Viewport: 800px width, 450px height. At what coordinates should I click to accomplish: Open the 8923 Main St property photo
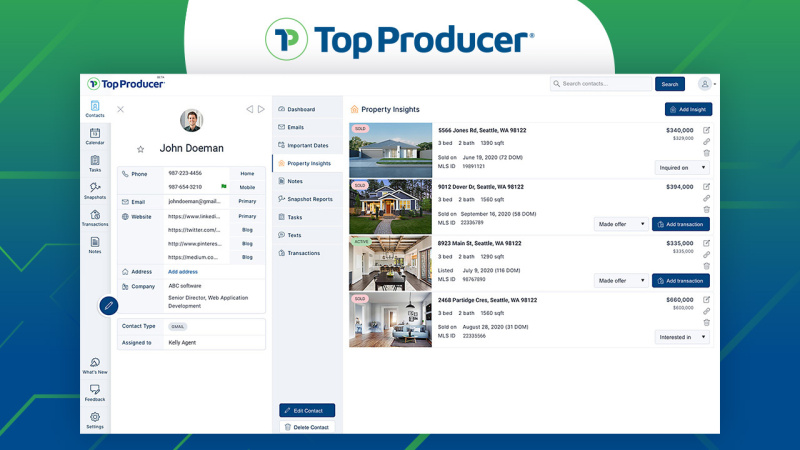tap(390, 263)
